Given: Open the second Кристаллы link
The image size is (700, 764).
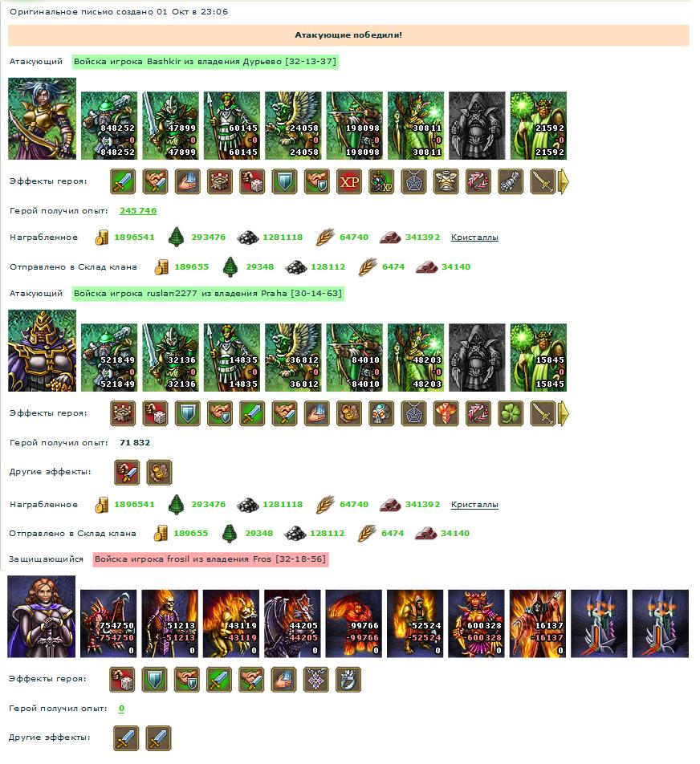Looking at the screenshot, I should [x=474, y=505].
